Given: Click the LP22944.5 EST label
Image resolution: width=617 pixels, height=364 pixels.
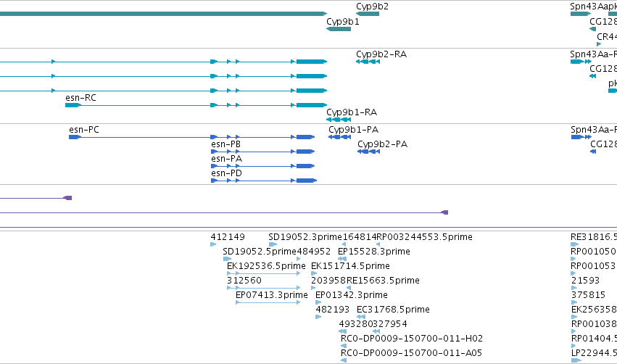Looking at the screenshot, I should pyautogui.click(x=594, y=354).
